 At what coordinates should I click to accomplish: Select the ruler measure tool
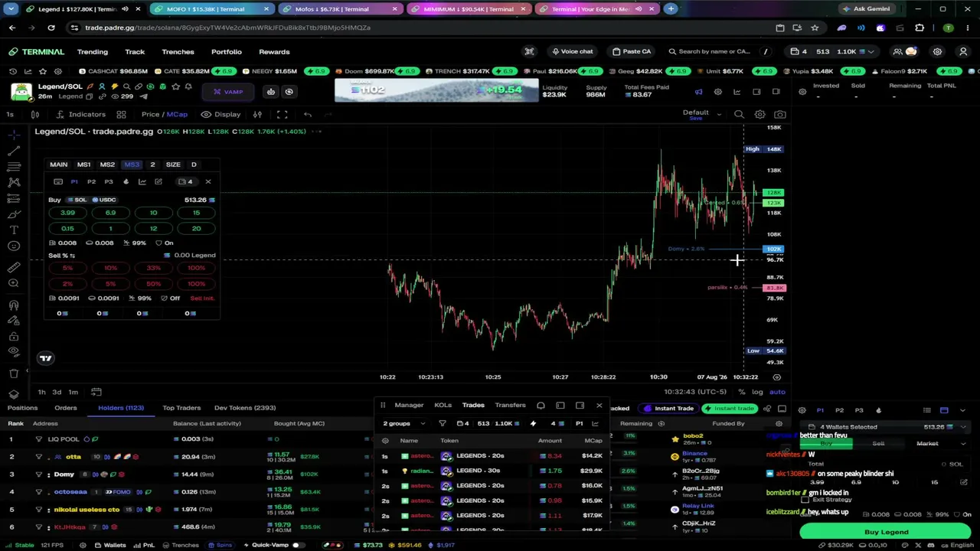click(x=14, y=267)
